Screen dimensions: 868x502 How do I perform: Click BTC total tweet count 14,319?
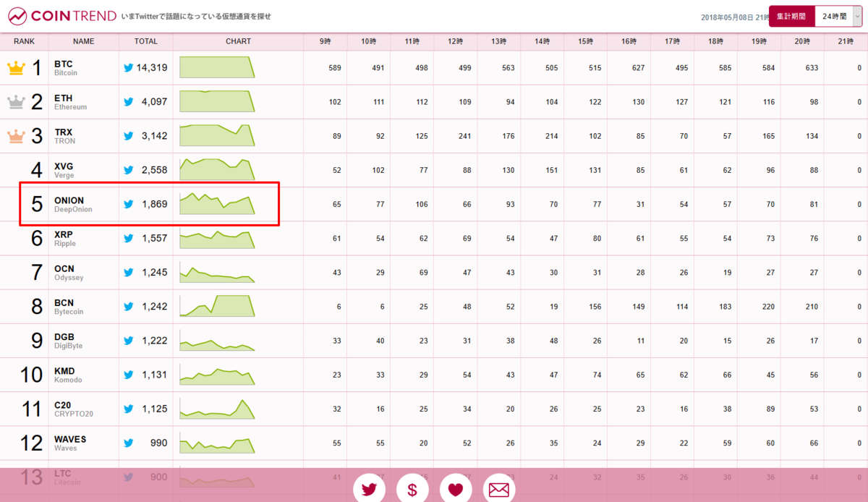(152, 68)
